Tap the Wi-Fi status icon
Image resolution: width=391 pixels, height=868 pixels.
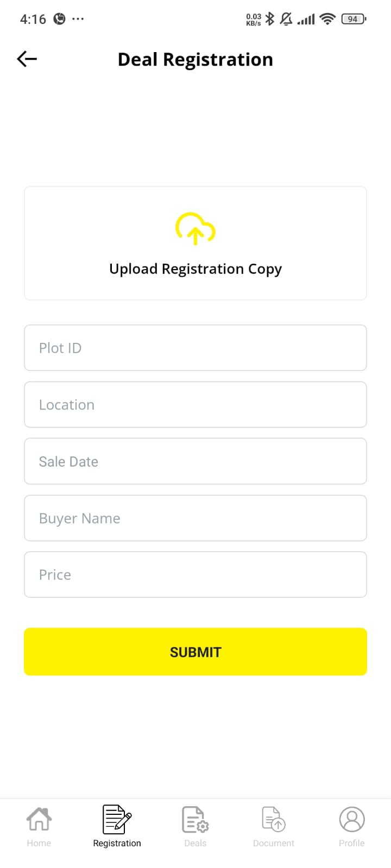click(x=327, y=19)
